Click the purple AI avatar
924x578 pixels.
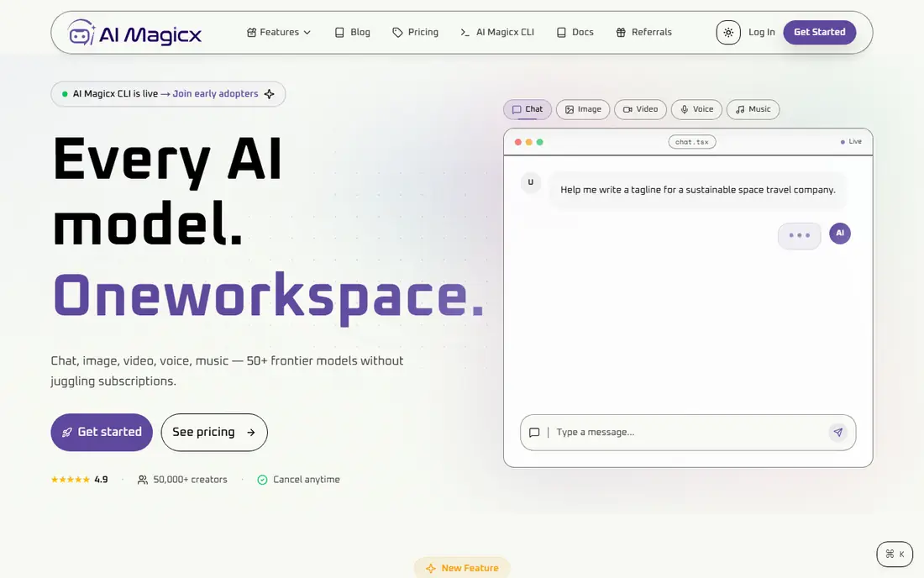pyautogui.click(x=840, y=234)
